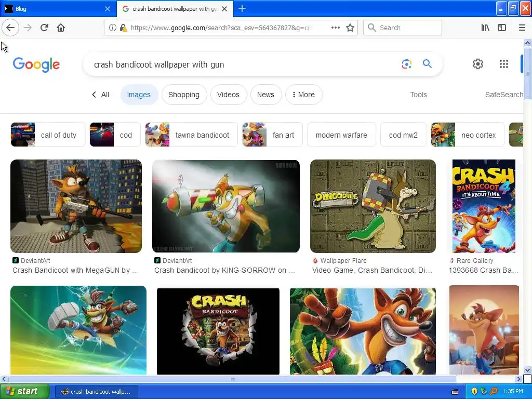Open Shopping search results
Screen dimensions: 532x399
[184, 95]
